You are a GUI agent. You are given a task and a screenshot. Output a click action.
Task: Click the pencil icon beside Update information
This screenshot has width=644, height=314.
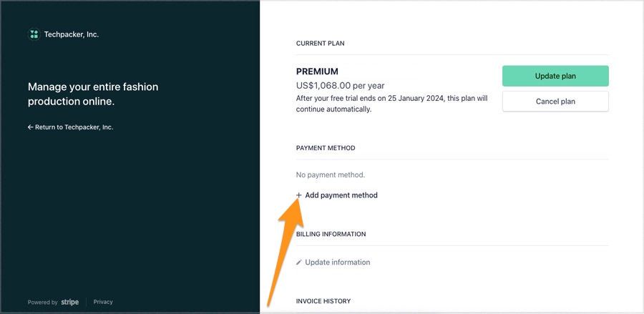tap(299, 263)
